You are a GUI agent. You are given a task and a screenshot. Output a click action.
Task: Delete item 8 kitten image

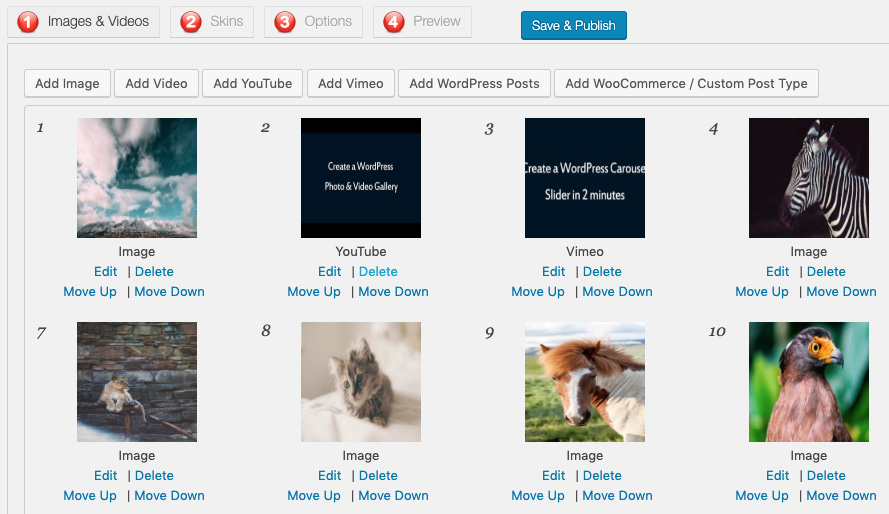point(378,475)
